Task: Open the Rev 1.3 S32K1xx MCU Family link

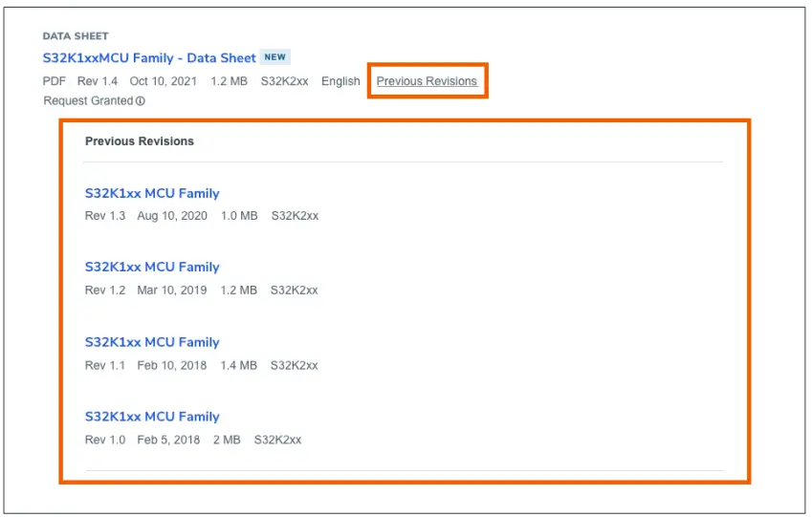Action: tap(152, 193)
